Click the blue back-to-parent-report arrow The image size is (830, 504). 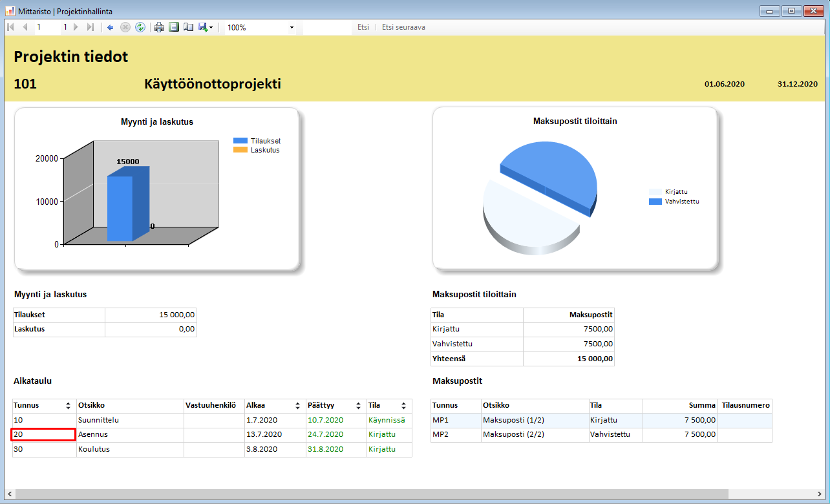coord(111,27)
